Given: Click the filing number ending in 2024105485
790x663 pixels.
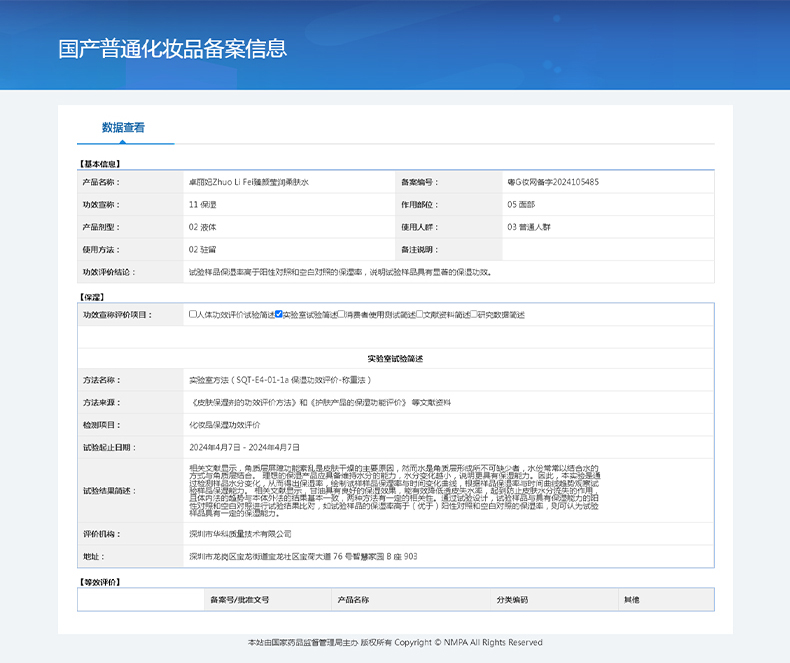Looking at the screenshot, I should point(553,182).
